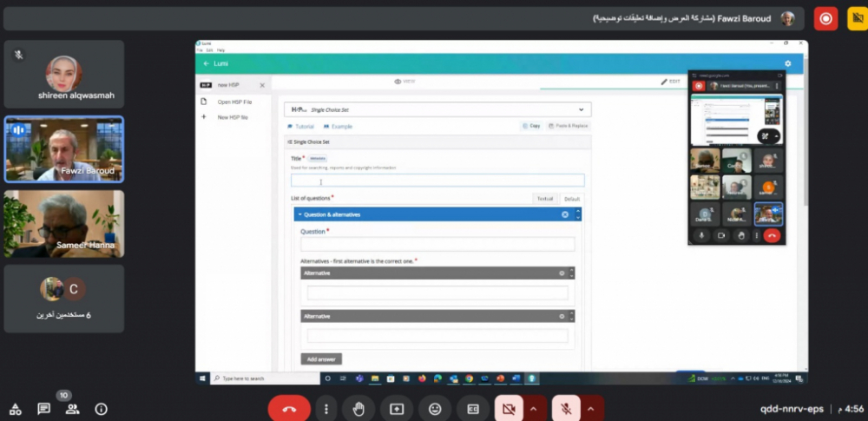Switch to Textual questions tab
Viewport: 868px width, 421px height.
[545, 198]
